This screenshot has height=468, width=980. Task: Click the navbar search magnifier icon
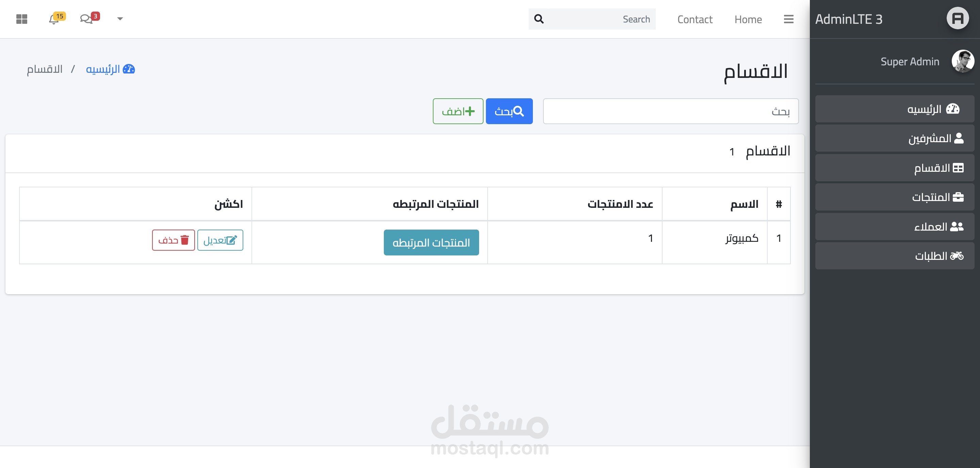[x=539, y=19]
